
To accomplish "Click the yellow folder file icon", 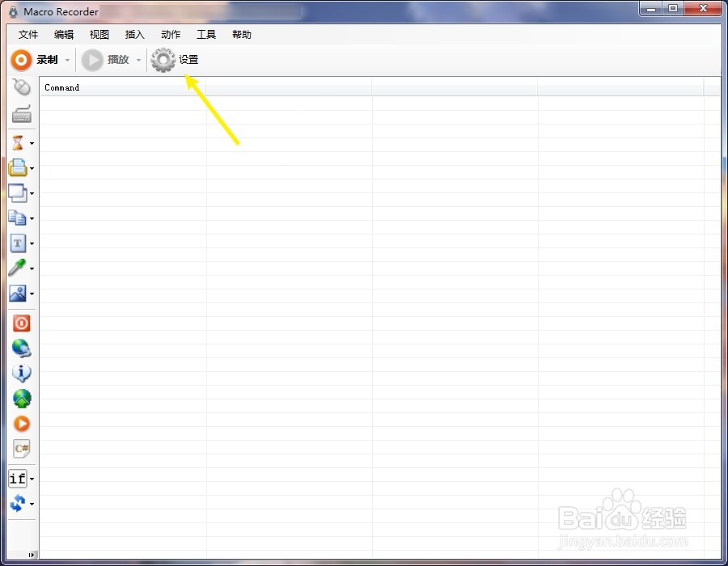I will [18, 167].
